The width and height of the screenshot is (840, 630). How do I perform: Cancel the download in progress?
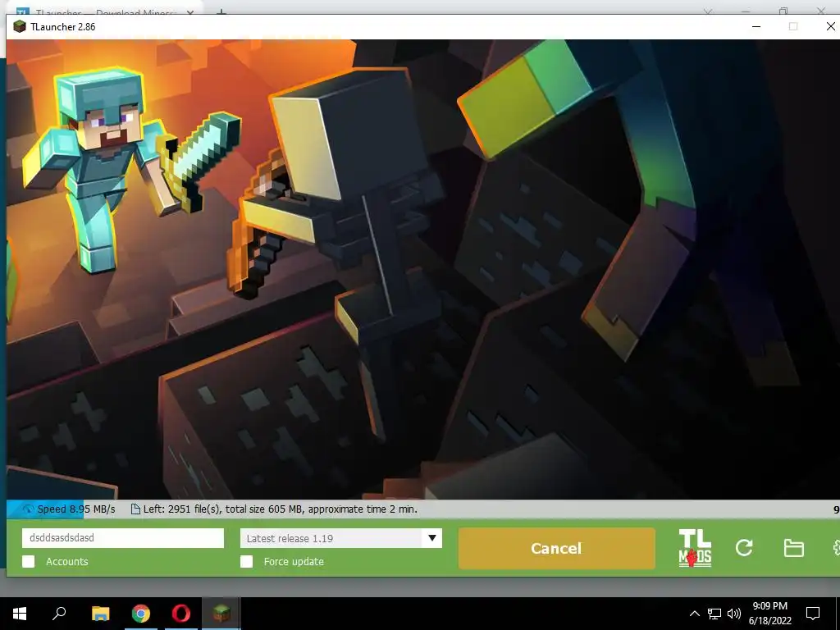tap(557, 548)
